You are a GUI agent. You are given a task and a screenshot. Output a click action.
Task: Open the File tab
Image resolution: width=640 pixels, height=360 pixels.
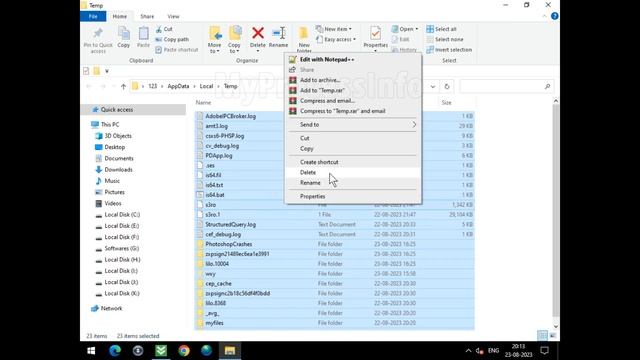pyautogui.click(x=93, y=17)
